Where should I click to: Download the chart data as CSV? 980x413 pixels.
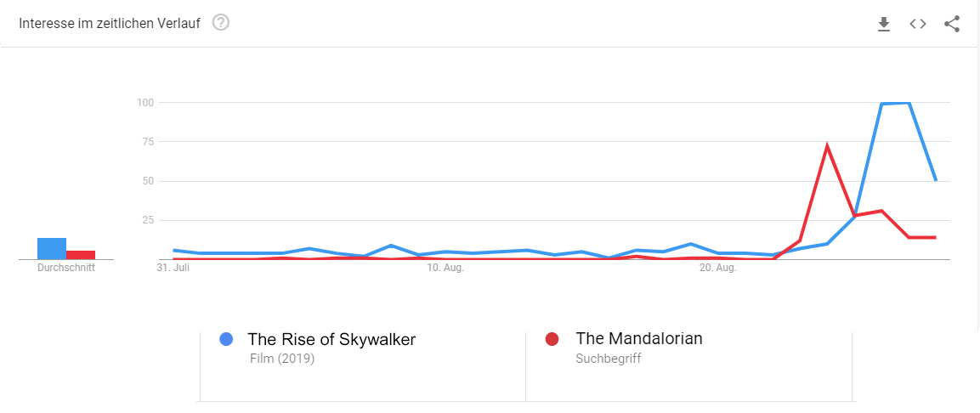884,24
